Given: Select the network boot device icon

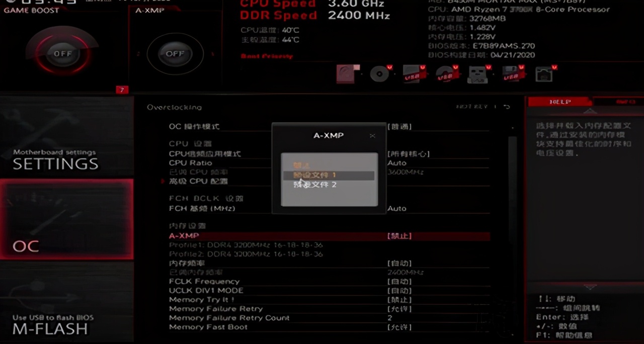Looking at the screenshot, I should (546, 74).
